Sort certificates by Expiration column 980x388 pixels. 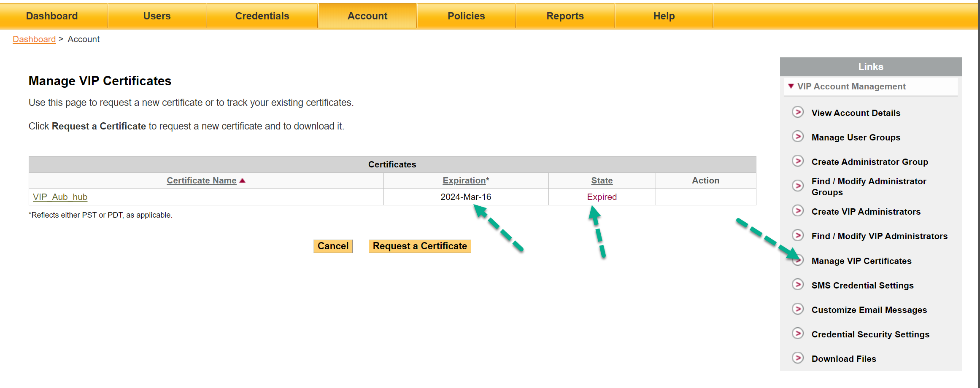point(464,181)
